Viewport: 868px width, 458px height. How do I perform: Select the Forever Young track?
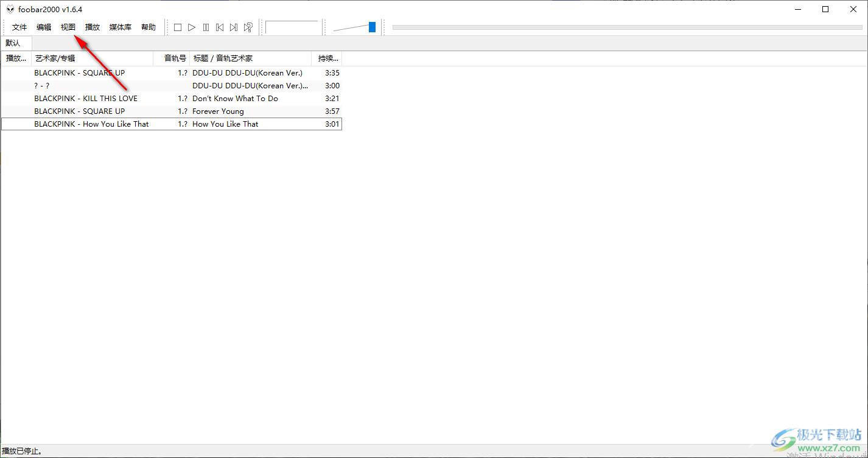pos(218,111)
